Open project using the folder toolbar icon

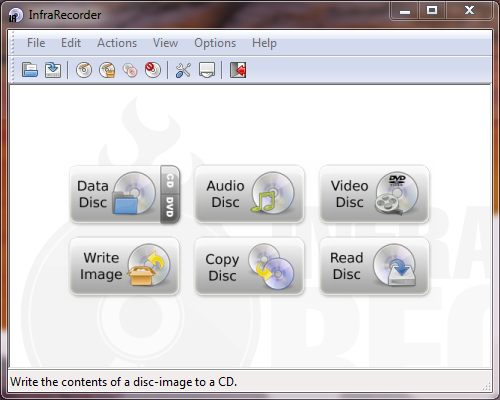click(30, 70)
